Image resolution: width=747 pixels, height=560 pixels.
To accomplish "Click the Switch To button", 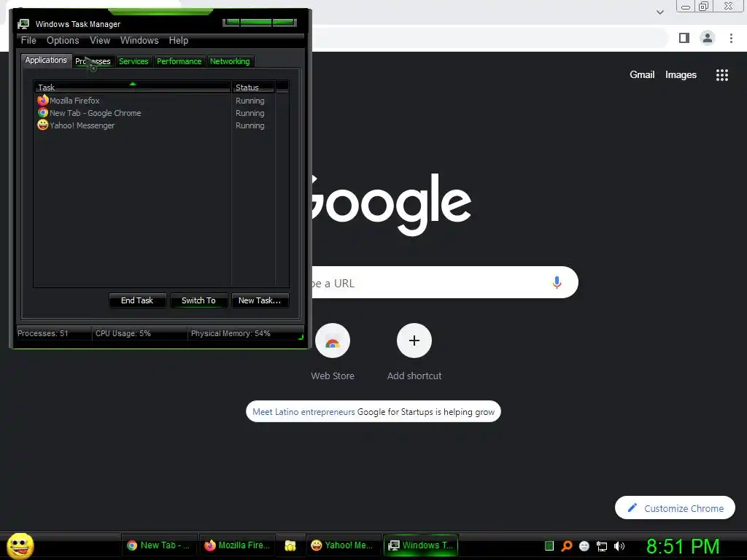I will click(x=198, y=300).
